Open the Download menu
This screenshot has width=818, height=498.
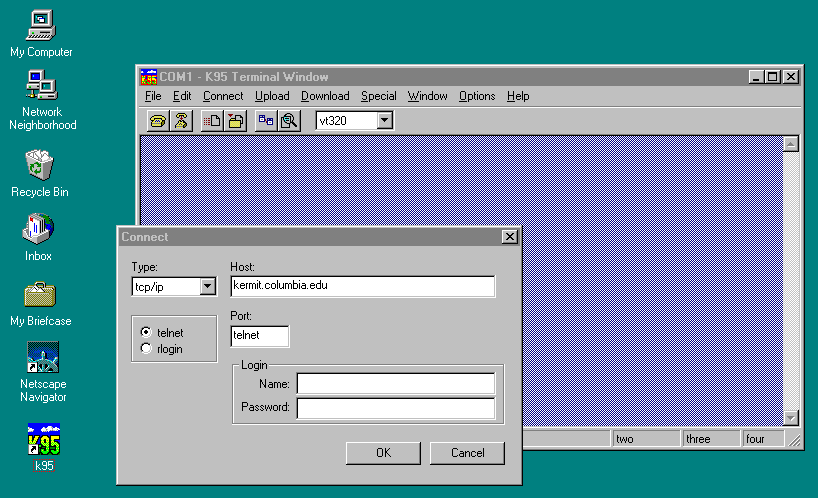[x=325, y=96]
